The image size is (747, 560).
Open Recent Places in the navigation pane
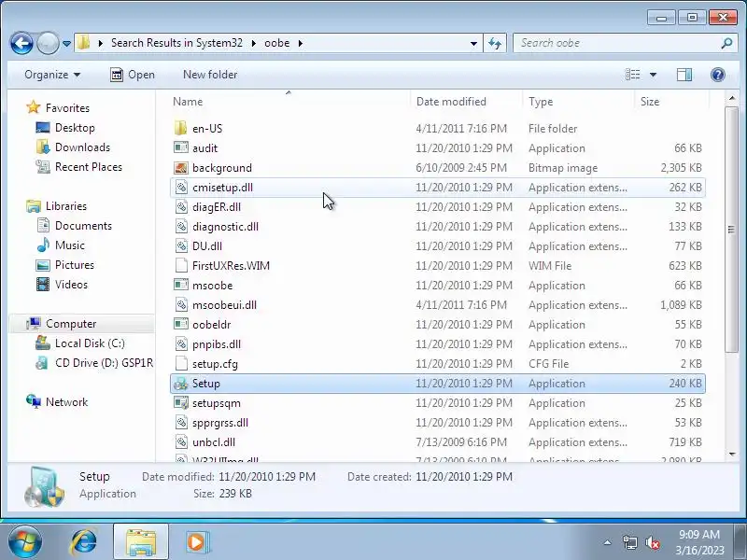click(x=88, y=167)
